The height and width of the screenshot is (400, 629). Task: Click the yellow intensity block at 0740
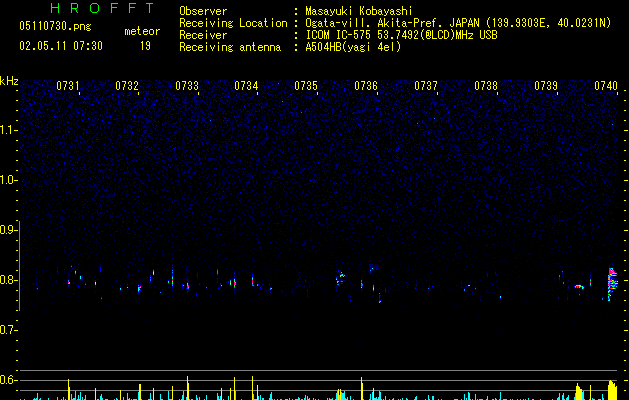point(612,390)
